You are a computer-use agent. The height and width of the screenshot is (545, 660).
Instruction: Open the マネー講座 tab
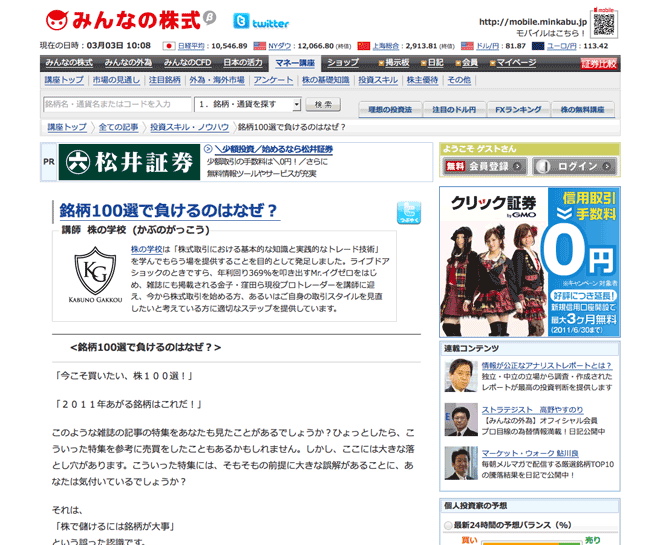[x=297, y=63]
